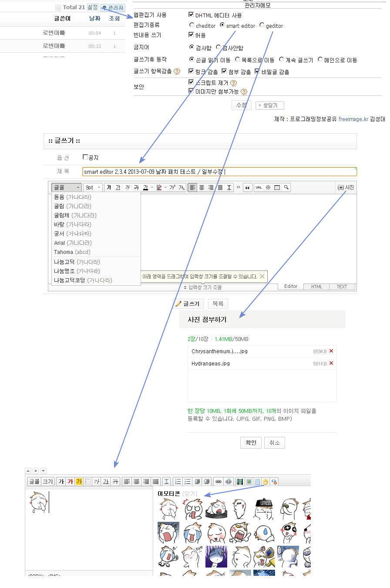Uncheck 허용 for 빈내용 쓰기
The height and width of the screenshot is (588, 390).
point(191,34)
